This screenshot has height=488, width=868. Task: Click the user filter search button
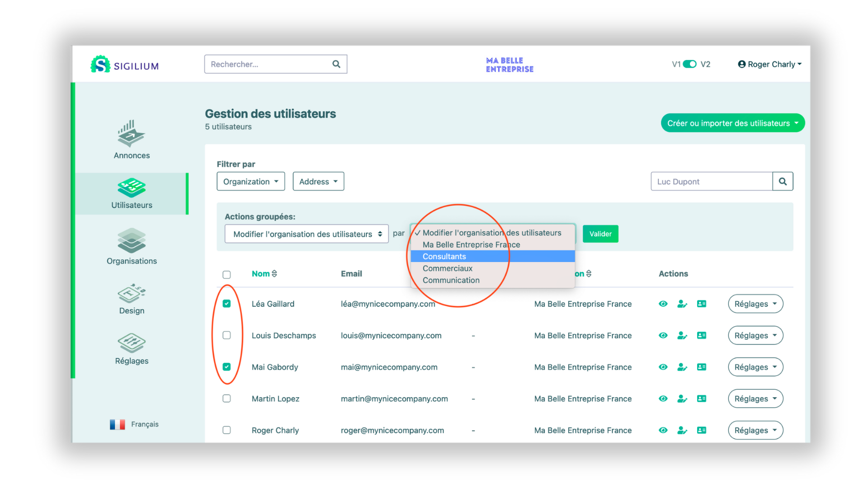click(783, 182)
